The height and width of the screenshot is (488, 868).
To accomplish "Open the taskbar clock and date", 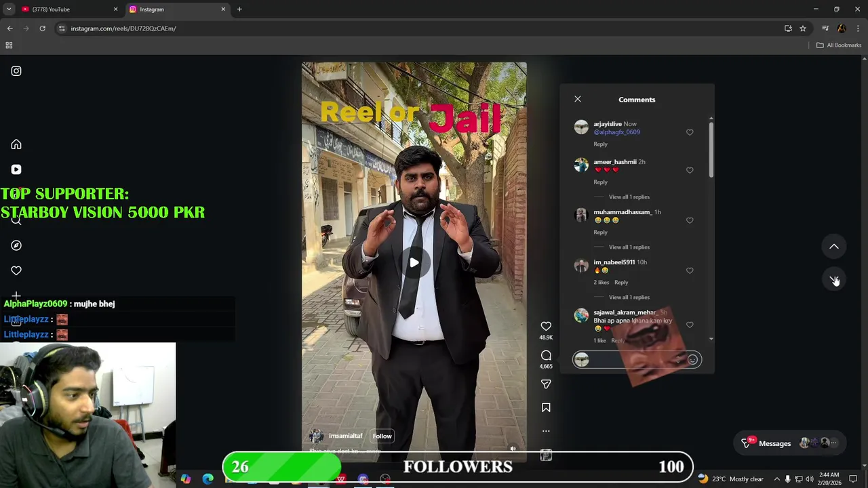I will pyautogui.click(x=829, y=479).
